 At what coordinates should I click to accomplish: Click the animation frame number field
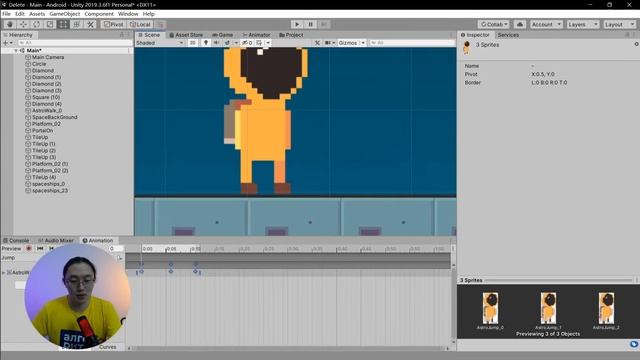[x=115, y=248]
